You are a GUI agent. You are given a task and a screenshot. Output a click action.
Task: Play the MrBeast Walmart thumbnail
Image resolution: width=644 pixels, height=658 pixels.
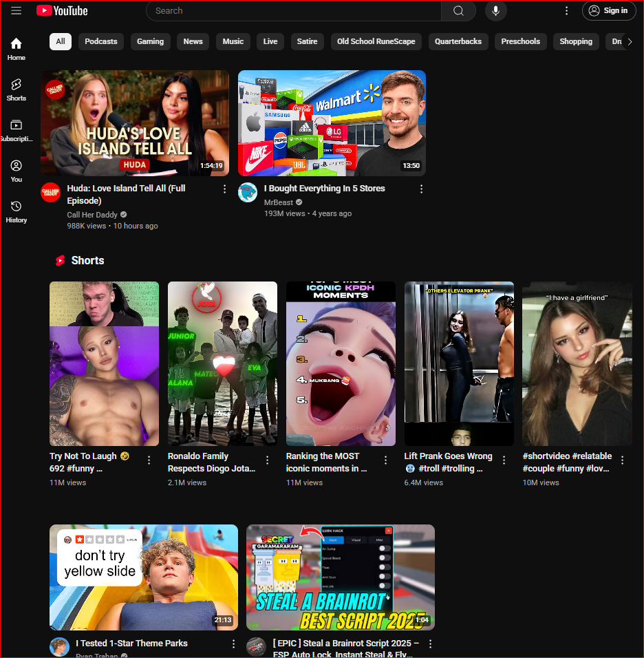point(332,123)
